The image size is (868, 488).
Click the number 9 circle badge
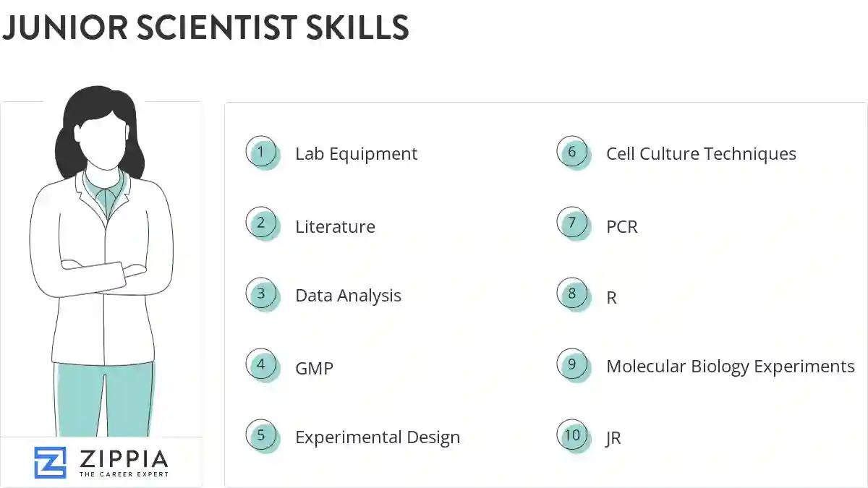572,364
